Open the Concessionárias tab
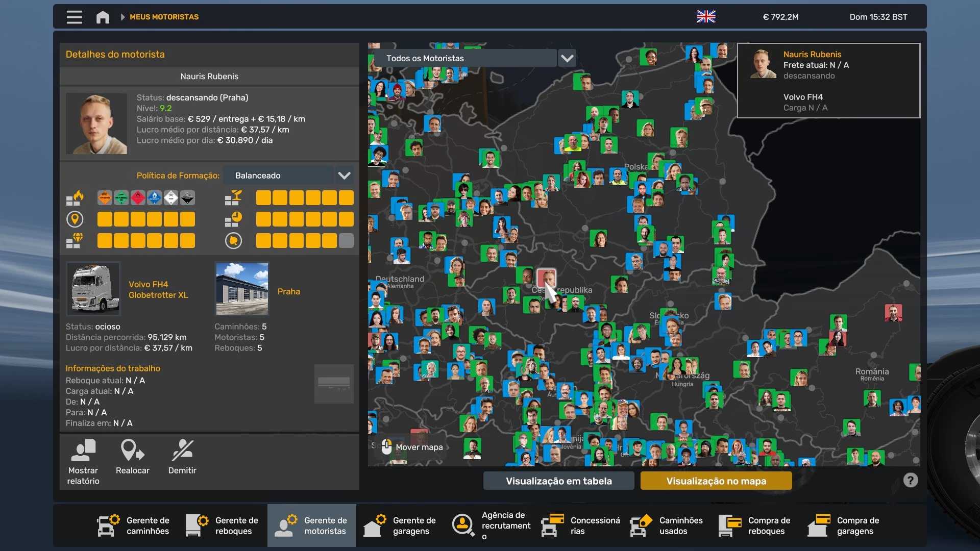Screen dimensions: 980x551 click(x=581, y=525)
